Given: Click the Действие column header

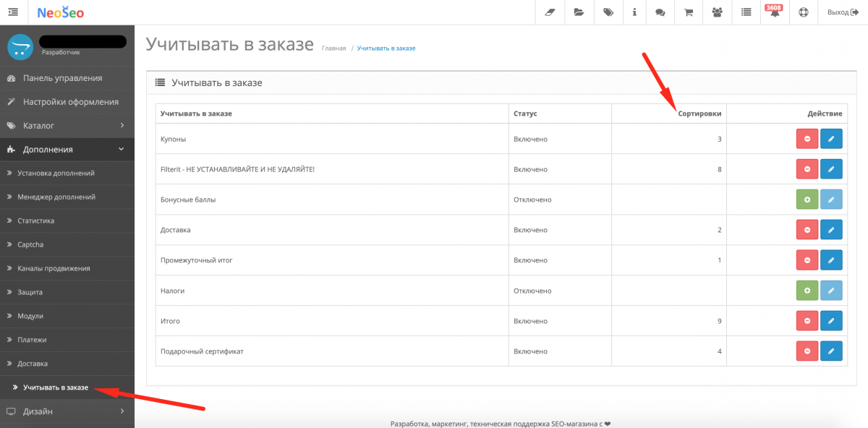Looking at the screenshot, I should pos(825,114).
